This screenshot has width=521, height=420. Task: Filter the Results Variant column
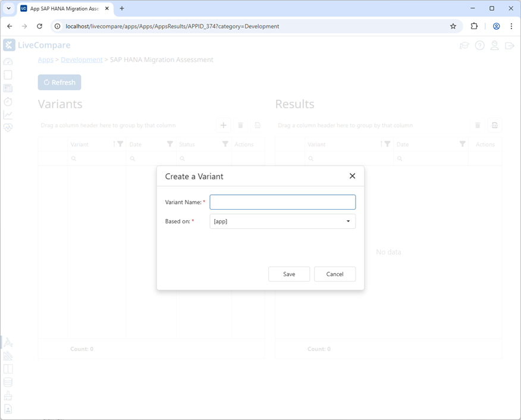click(387, 144)
